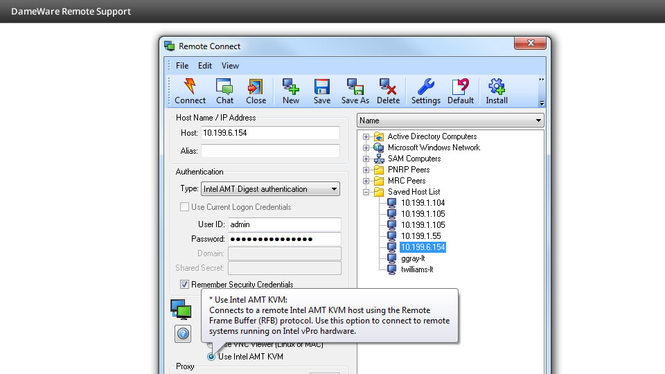Click the computer icon for twilliams-lt
665x374 pixels.
(x=392, y=269)
